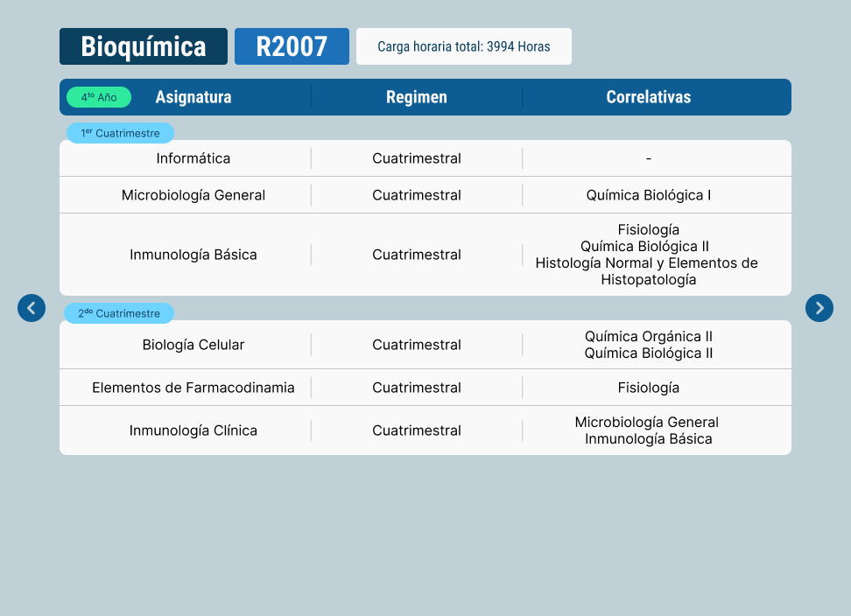The image size is (851, 616).
Task: Click the Carga horaria total label
Action: [x=464, y=46]
